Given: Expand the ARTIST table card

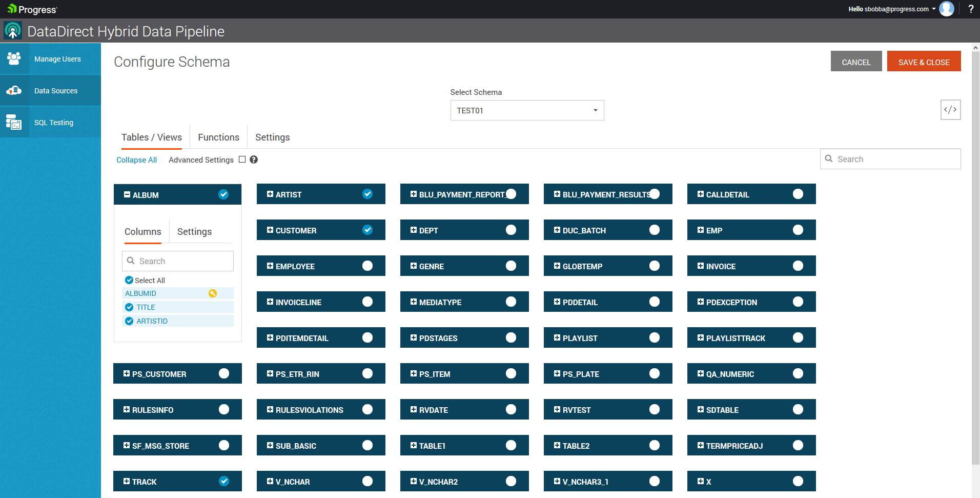Looking at the screenshot, I should click(270, 194).
